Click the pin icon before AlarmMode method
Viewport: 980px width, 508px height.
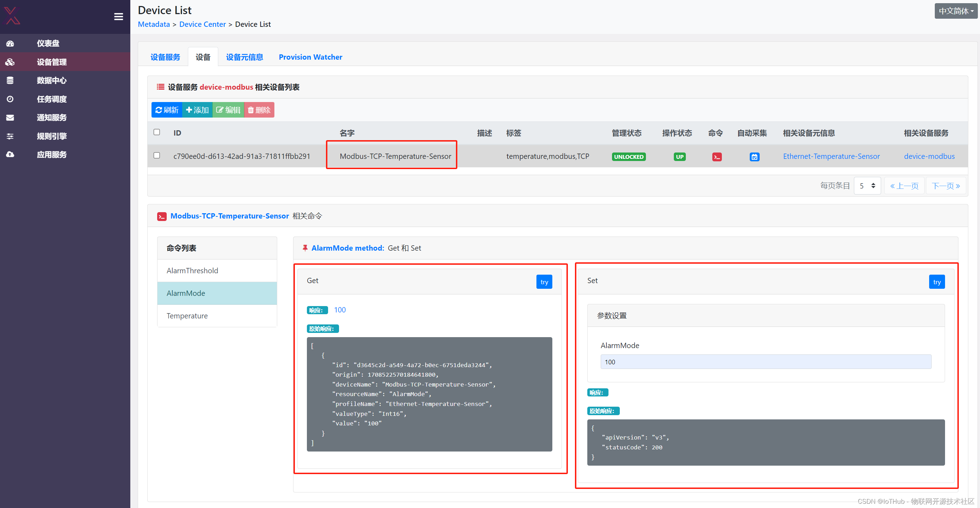click(x=305, y=248)
